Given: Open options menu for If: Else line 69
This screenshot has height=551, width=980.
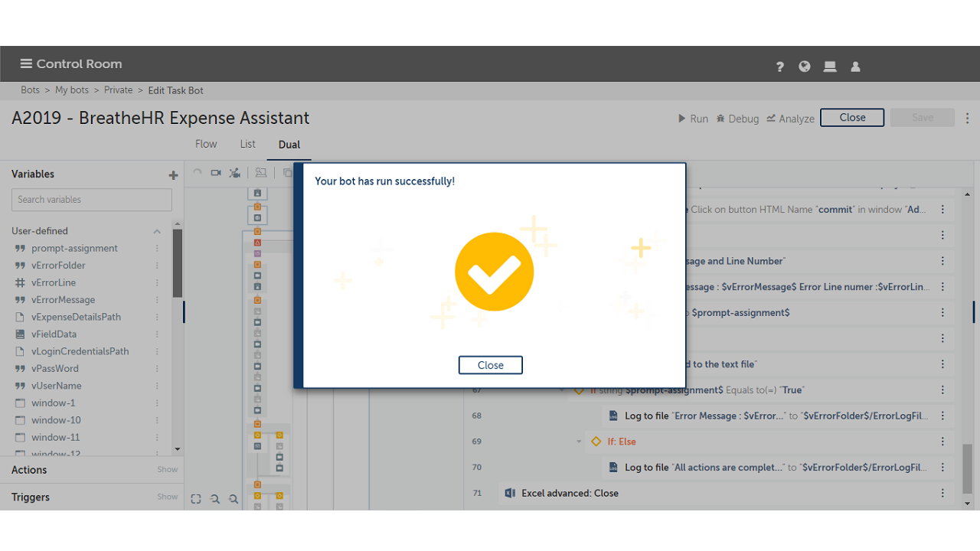Looking at the screenshot, I should click(x=942, y=442).
